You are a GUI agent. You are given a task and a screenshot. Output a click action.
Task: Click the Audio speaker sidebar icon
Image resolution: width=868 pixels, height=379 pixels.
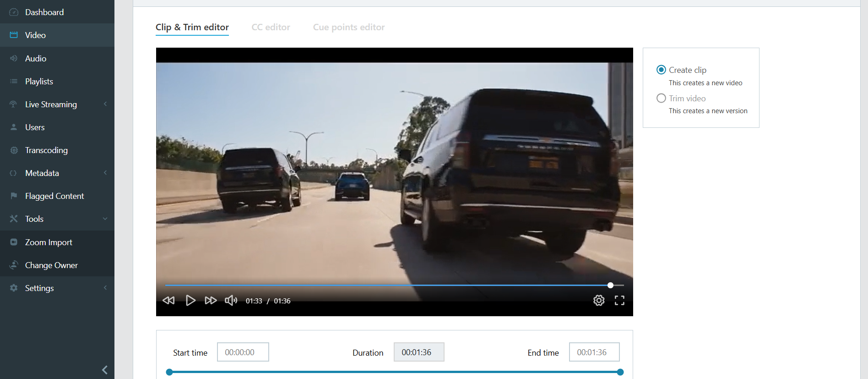click(14, 58)
